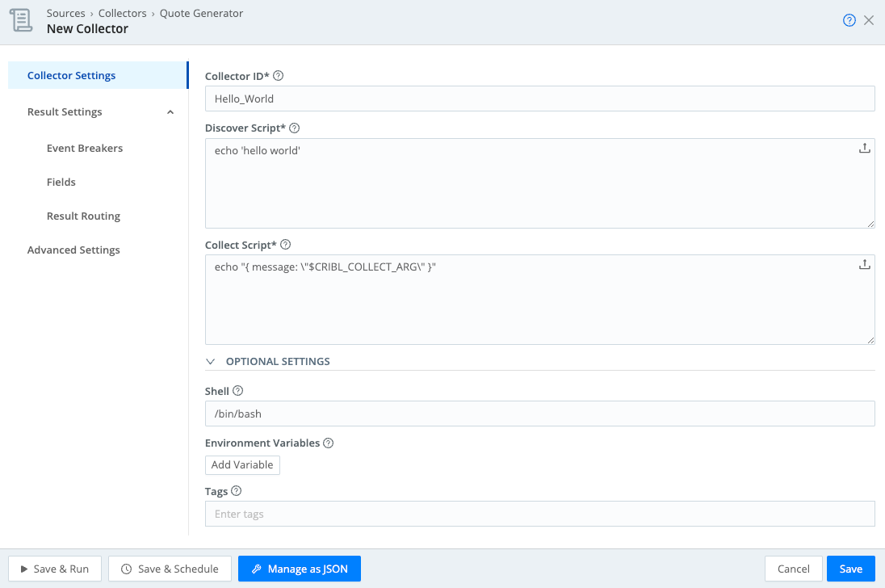Click the Add Variable button
Screen dimensions: 885x588
242,465
